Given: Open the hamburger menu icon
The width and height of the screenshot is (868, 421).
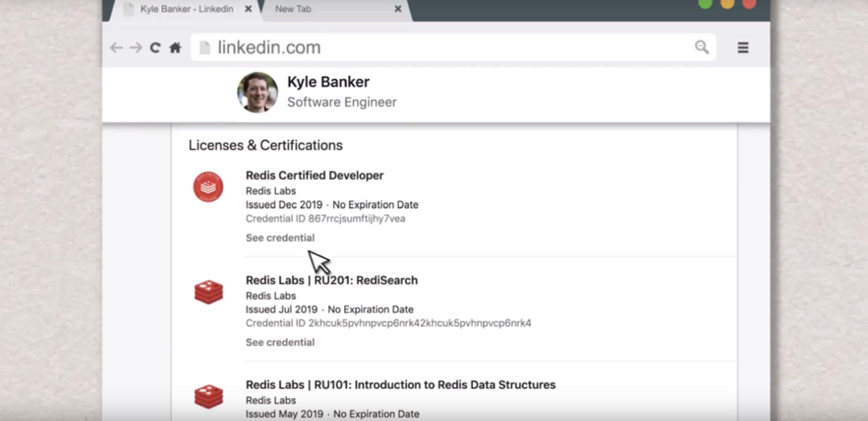Looking at the screenshot, I should pos(743,48).
